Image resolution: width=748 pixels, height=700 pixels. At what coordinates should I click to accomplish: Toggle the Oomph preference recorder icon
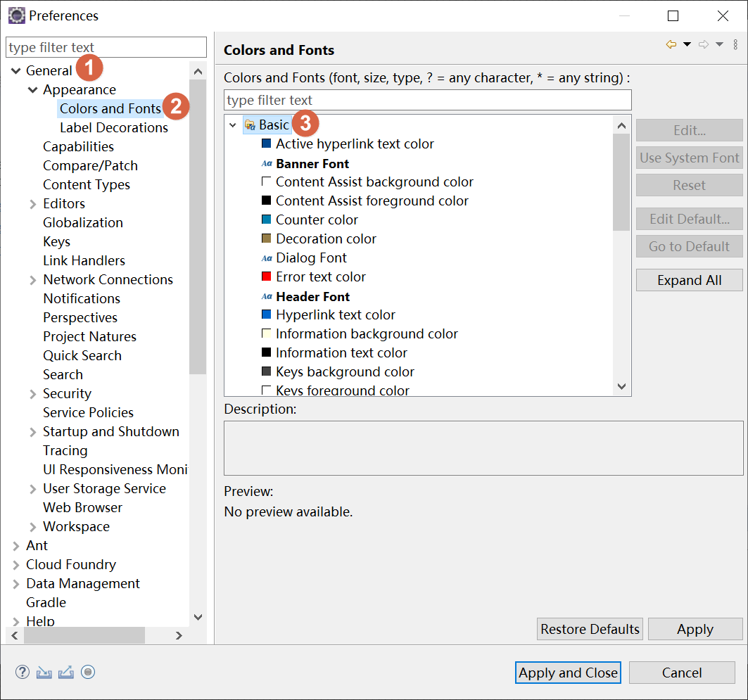pyautogui.click(x=88, y=672)
